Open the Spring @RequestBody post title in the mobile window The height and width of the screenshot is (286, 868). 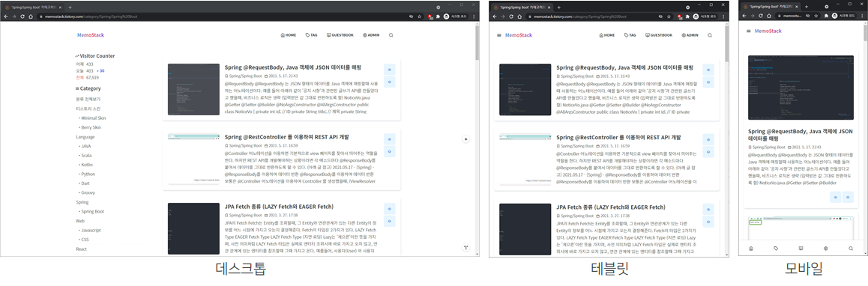point(801,135)
